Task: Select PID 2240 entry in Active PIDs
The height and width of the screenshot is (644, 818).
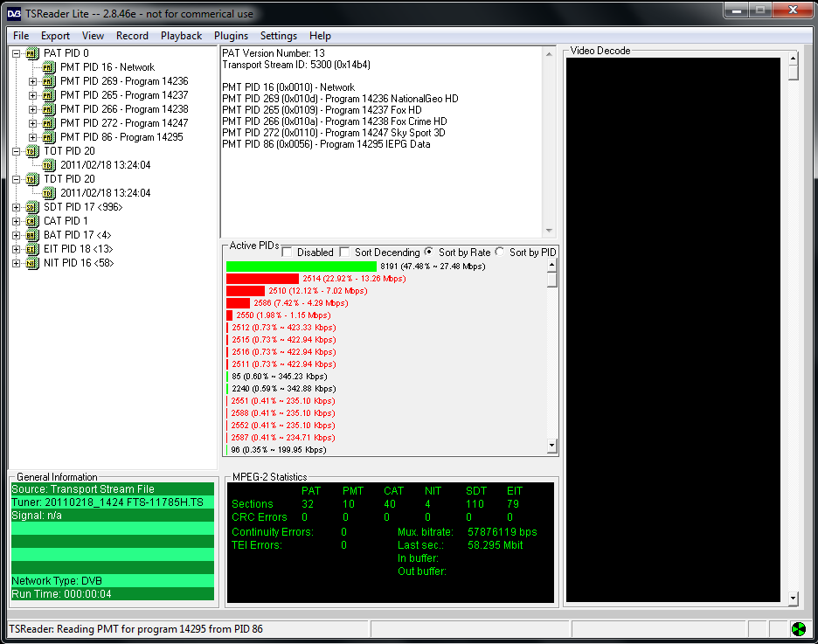Action: [x=284, y=389]
